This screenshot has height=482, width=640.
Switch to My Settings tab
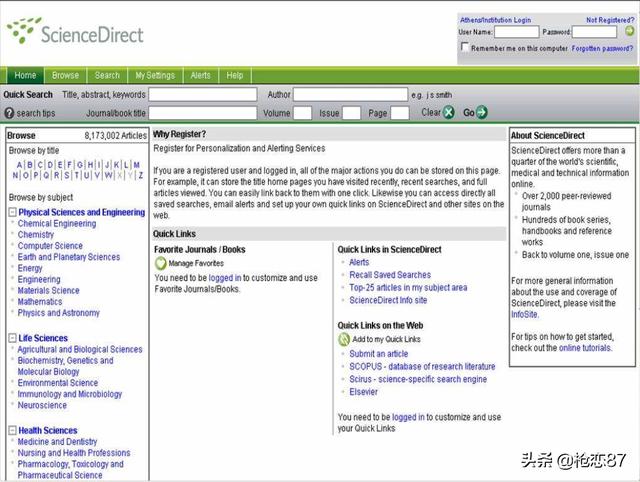tap(155, 76)
